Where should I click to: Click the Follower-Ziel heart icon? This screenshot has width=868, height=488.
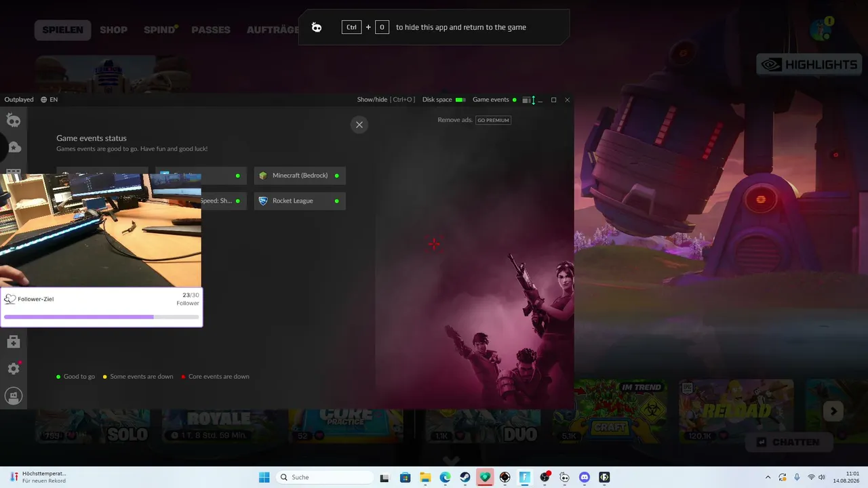pyautogui.click(x=10, y=299)
